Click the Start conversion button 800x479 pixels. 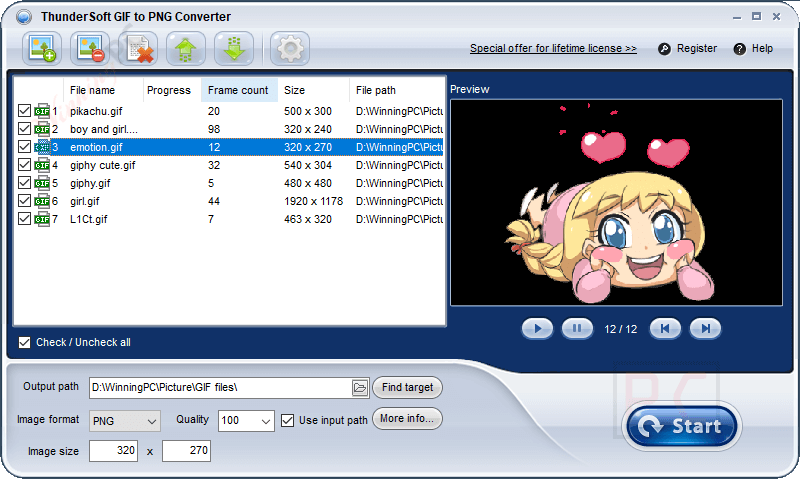tap(681, 426)
